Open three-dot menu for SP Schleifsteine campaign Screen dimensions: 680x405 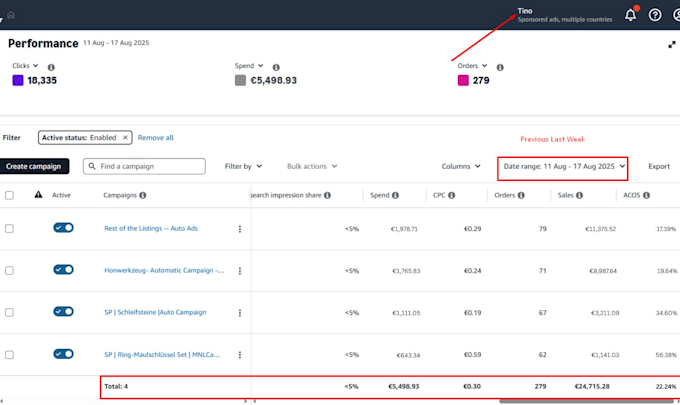coord(240,313)
